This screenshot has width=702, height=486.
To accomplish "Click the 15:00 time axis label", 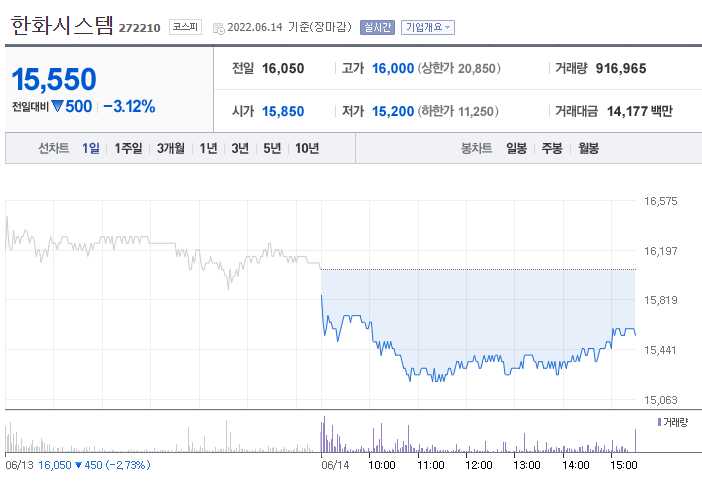I will click(624, 465).
